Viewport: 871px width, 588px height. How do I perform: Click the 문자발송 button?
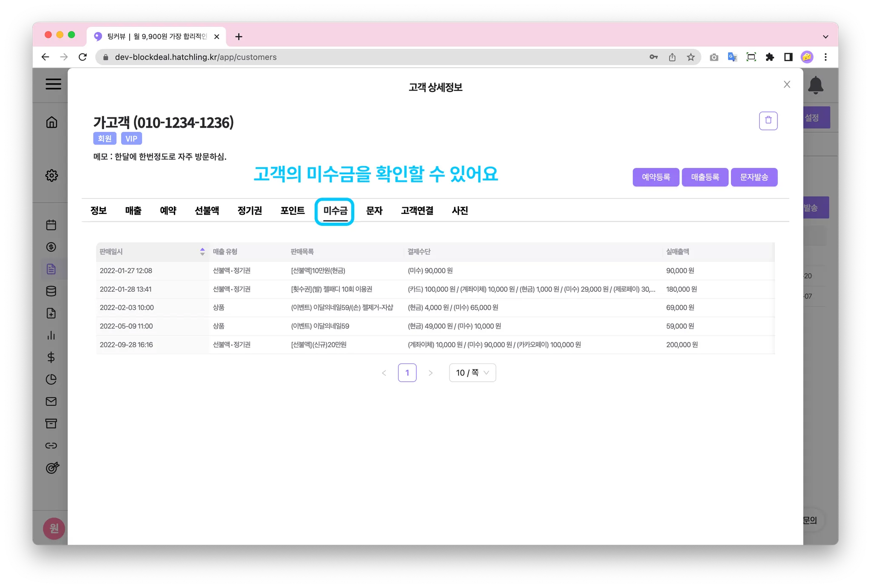(754, 177)
